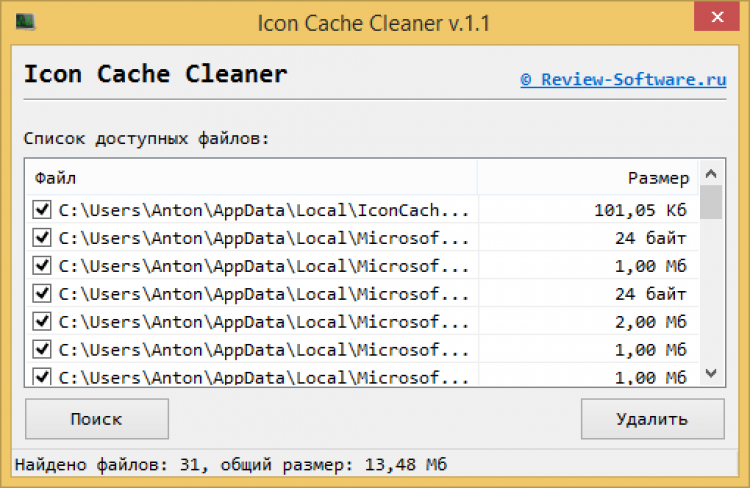Click the file list scrollbar thumb
750x488 pixels.
point(711,202)
